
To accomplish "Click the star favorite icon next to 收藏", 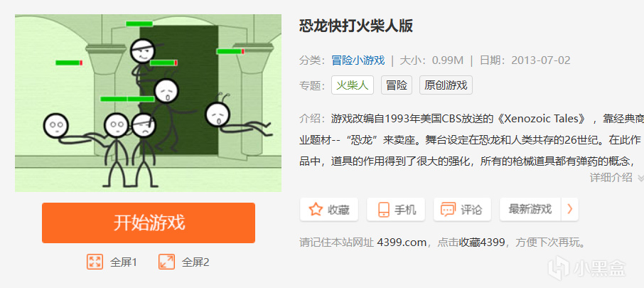I will [316, 210].
